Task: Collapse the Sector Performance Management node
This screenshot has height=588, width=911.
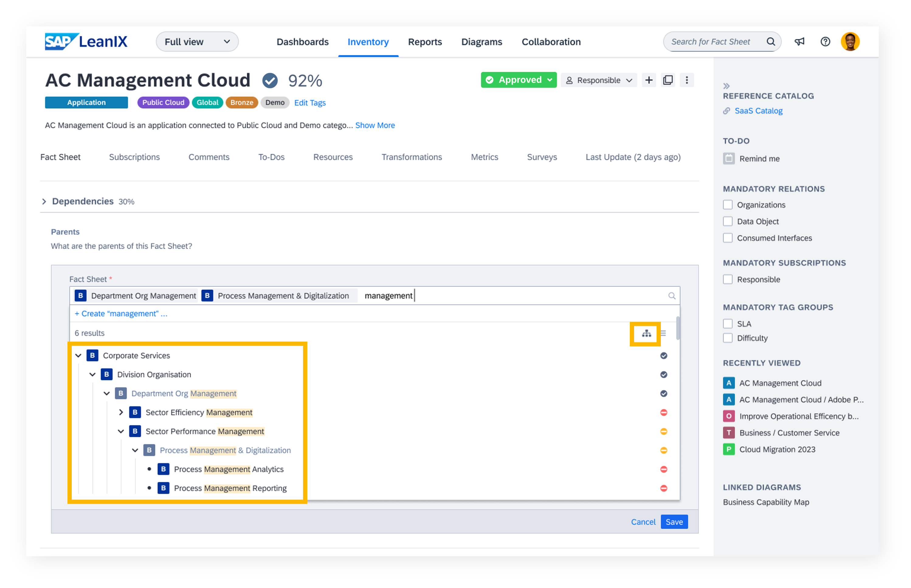Action: point(121,431)
